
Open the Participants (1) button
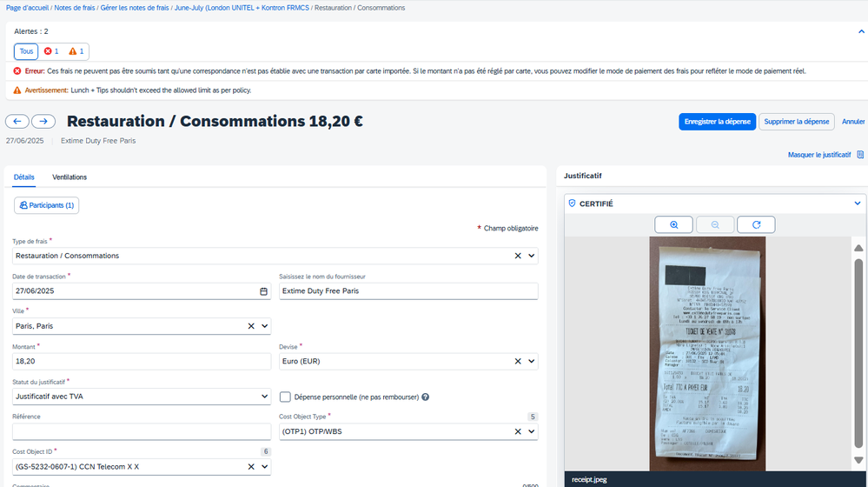pos(47,205)
